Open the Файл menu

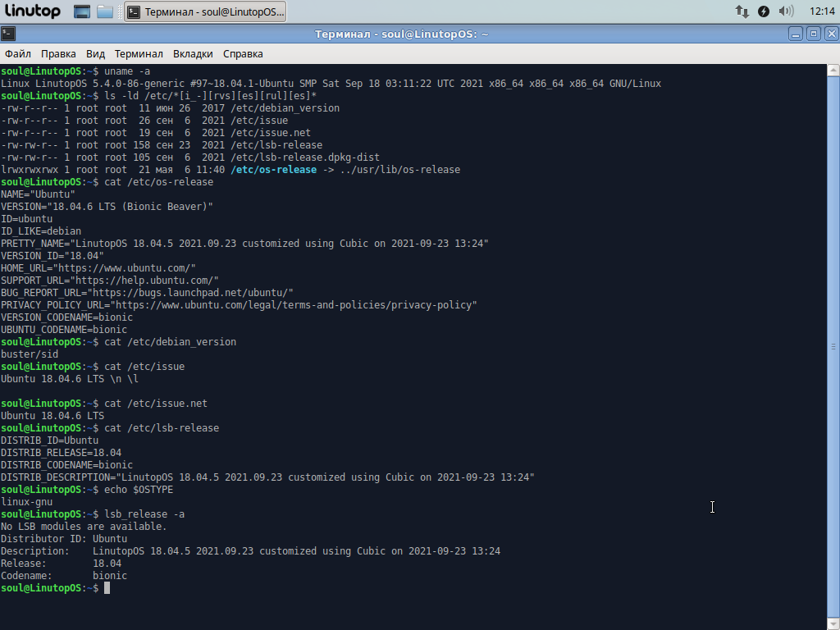tap(18, 54)
